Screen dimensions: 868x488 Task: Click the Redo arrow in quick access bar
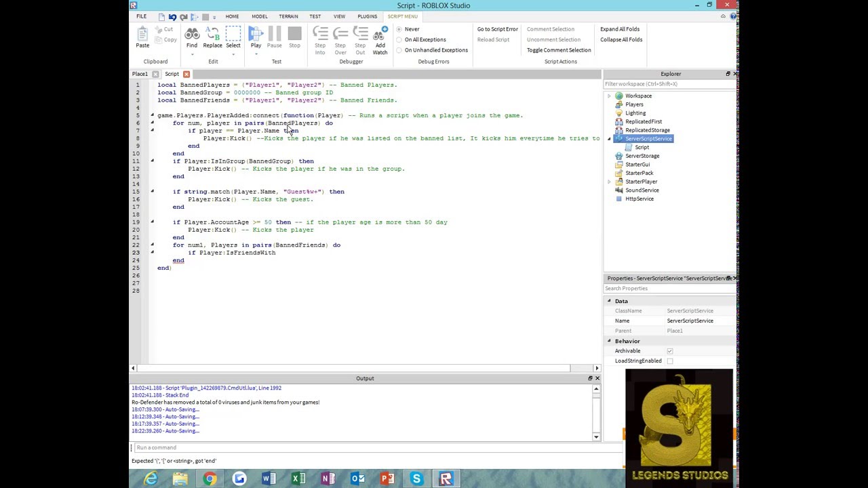point(183,17)
